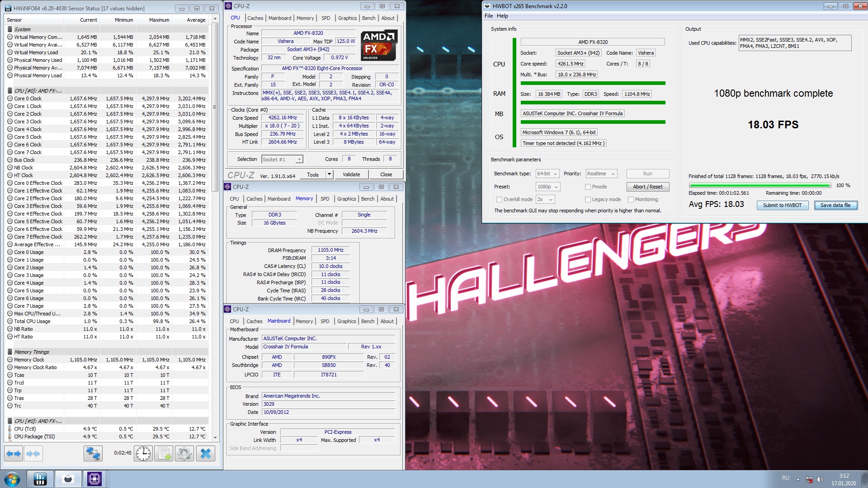Click Abort / Reset in HWBOT x265
The width and height of the screenshot is (868, 488).
(x=648, y=187)
